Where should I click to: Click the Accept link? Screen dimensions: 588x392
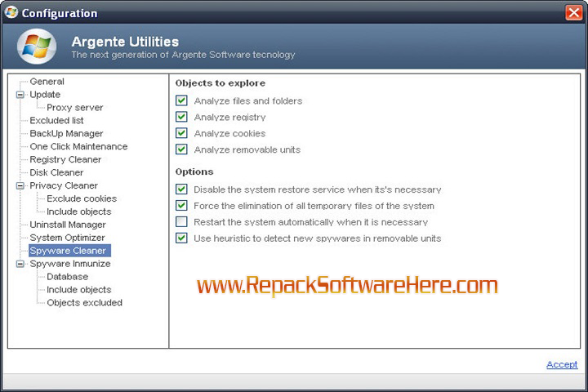tap(562, 364)
